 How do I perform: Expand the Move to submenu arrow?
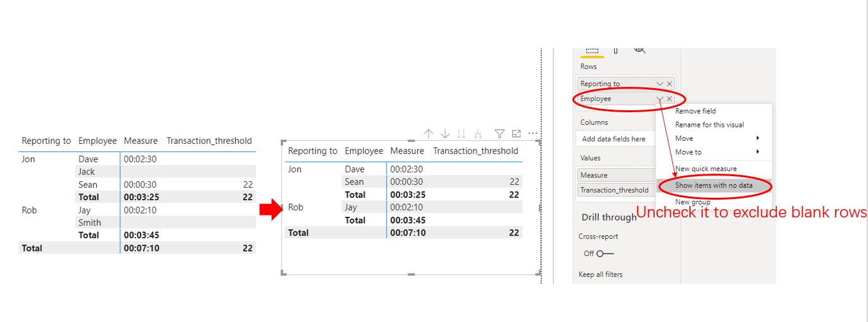click(x=758, y=152)
